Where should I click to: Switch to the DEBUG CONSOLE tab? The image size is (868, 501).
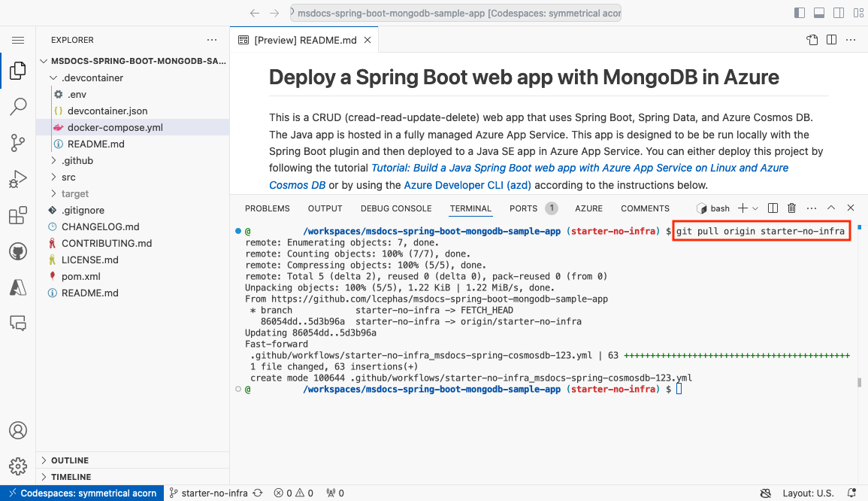396,208
